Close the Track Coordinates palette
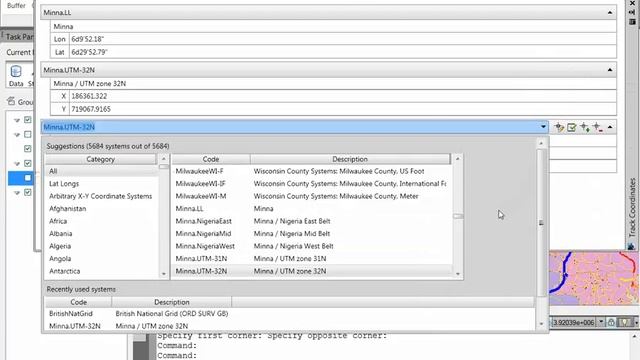The image size is (640, 360). click(x=632, y=3)
